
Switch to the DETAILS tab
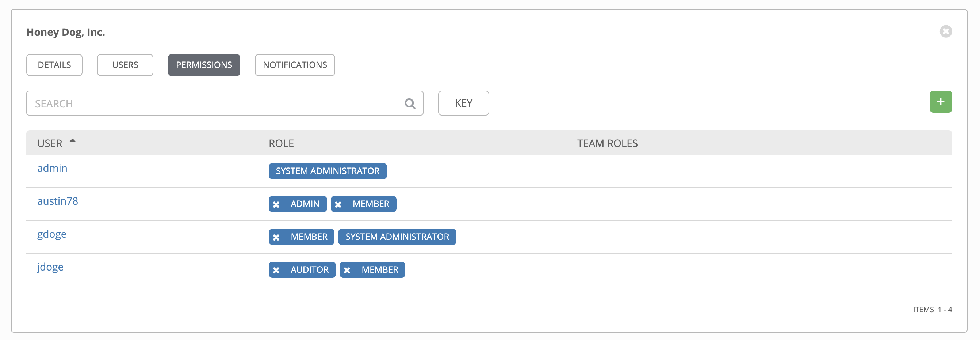(54, 65)
